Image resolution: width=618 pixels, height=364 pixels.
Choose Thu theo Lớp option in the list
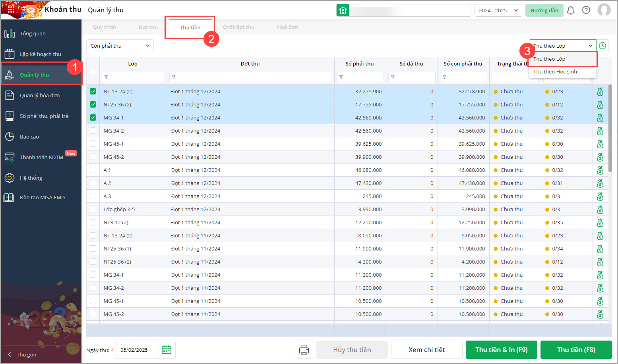point(562,59)
